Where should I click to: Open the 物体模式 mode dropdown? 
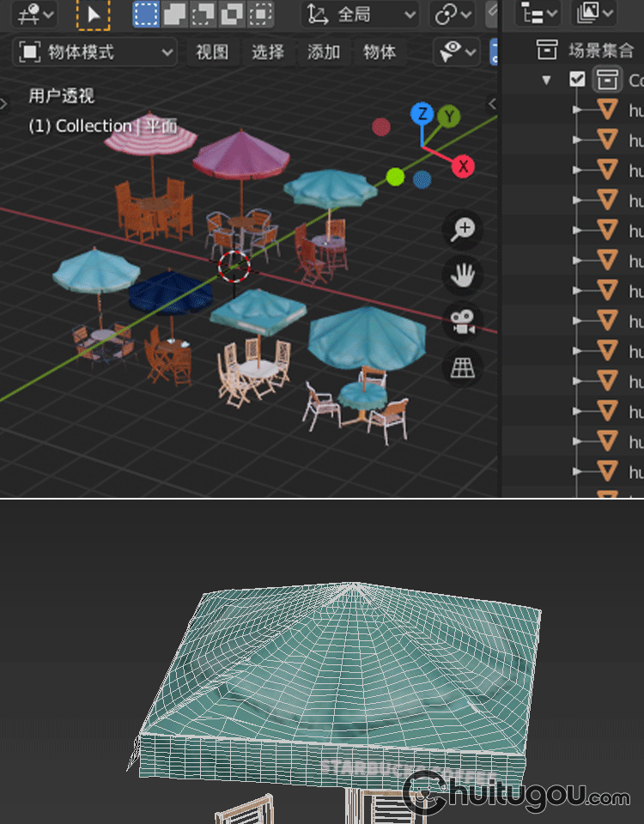coord(95,52)
